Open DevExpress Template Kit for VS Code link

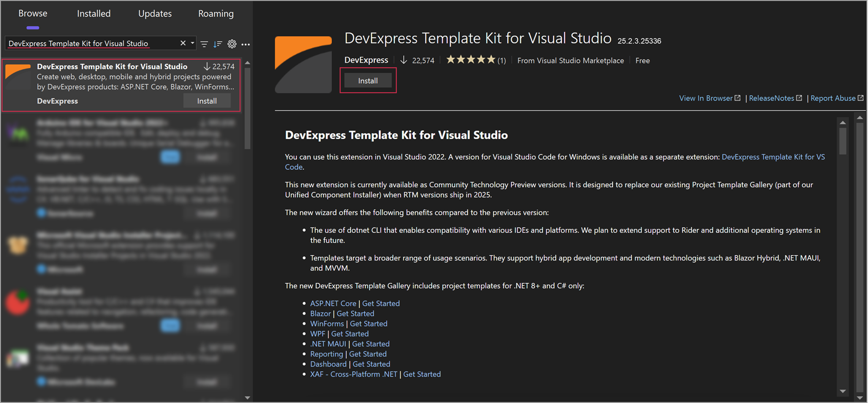(x=773, y=157)
